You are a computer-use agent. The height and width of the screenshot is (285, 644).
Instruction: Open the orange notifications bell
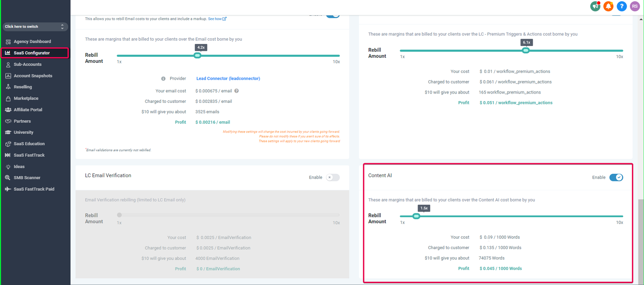(x=609, y=6)
